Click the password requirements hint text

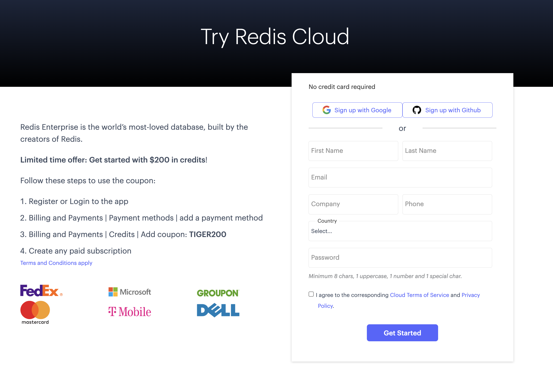point(385,276)
